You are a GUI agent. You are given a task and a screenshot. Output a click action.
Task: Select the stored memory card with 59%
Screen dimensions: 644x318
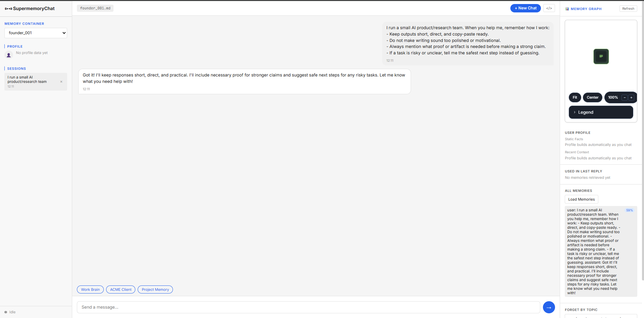pos(601,252)
